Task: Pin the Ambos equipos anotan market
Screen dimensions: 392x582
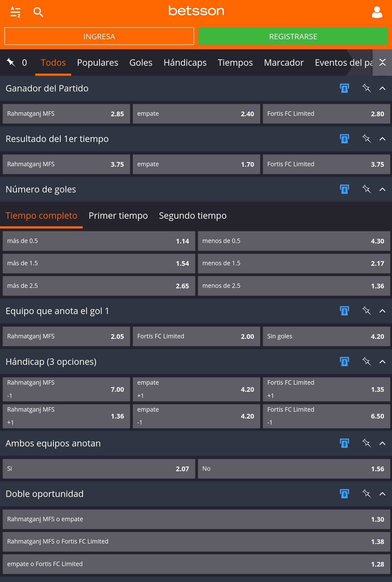Action: (366, 443)
